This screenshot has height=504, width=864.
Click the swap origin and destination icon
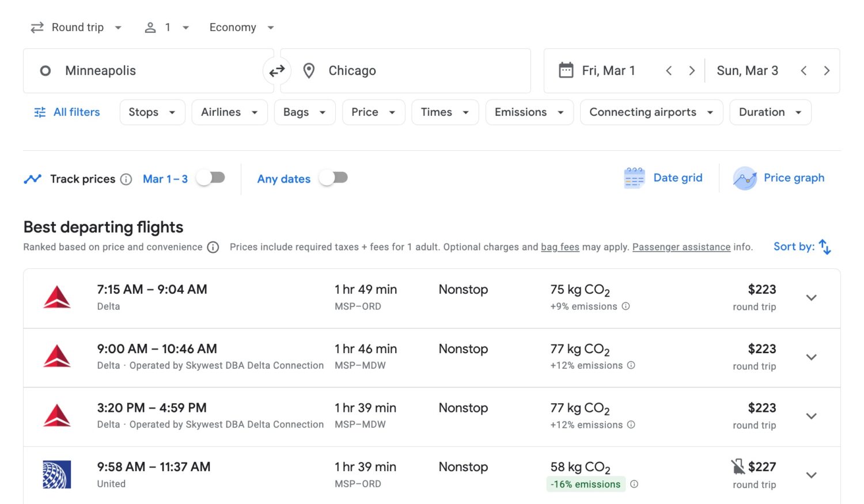coord(277,70)
